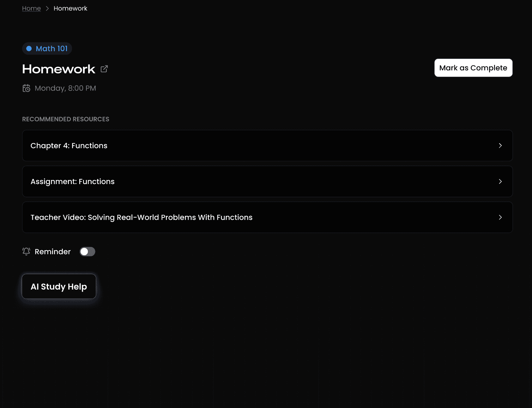Open AI Study Help
This screenshot has height=408, width=532.
(58, 286)
